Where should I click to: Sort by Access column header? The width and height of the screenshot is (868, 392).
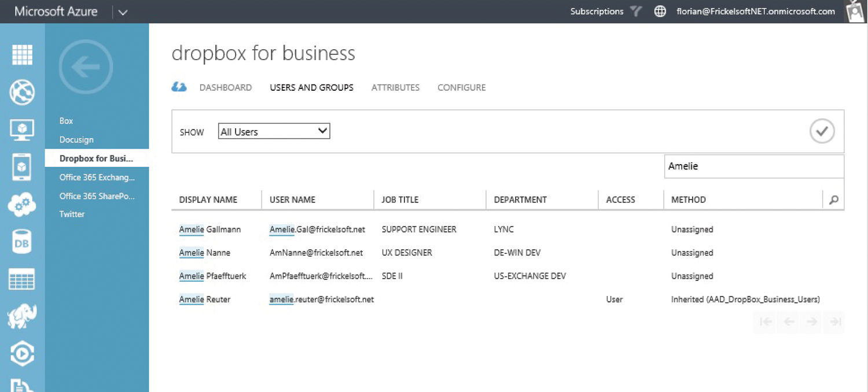pyautogui.click(x=620, y=199)
